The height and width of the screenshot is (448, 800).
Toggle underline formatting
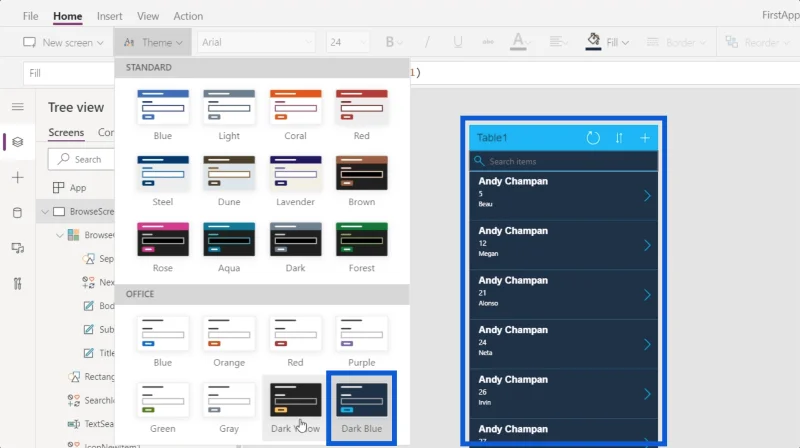pyautogui.click(x=458, y=42)
